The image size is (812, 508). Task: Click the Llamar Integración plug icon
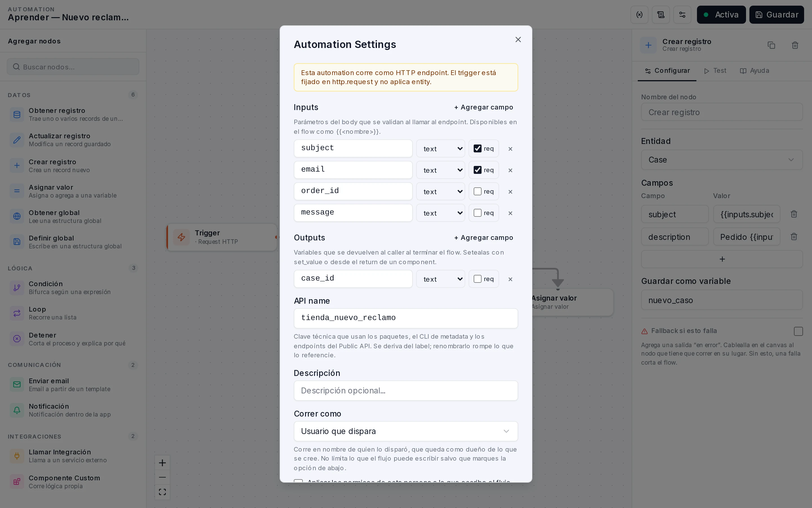[x=17, y=456]
